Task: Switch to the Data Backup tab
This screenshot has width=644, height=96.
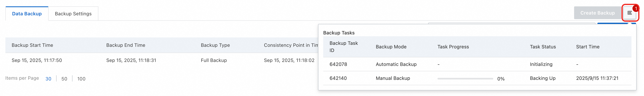Action: point(27,14)
